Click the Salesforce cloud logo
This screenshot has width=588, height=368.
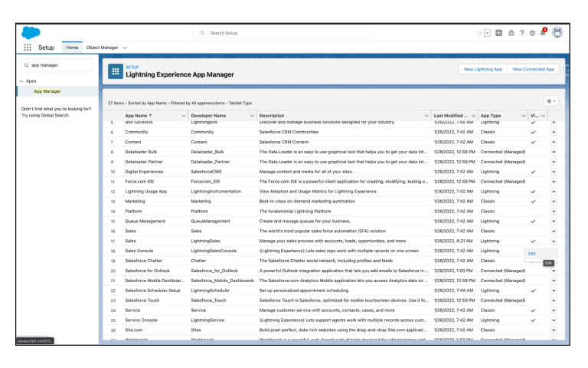31,33
